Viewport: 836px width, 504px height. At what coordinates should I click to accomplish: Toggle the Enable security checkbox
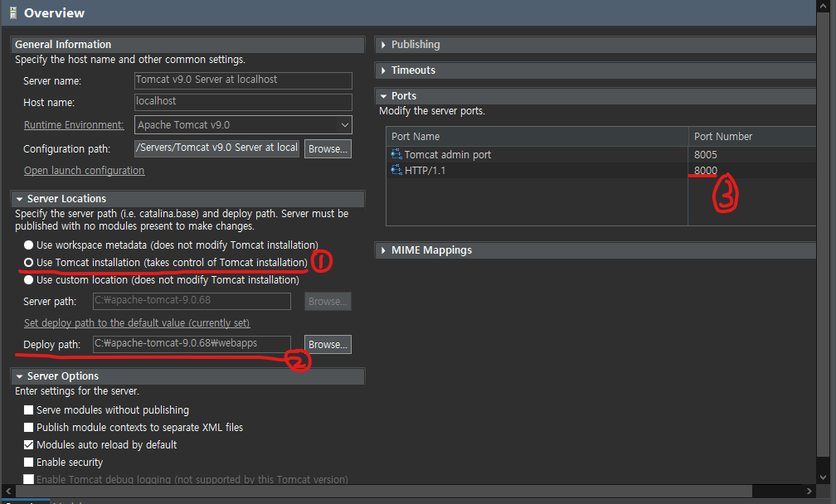tap(29, 463)
